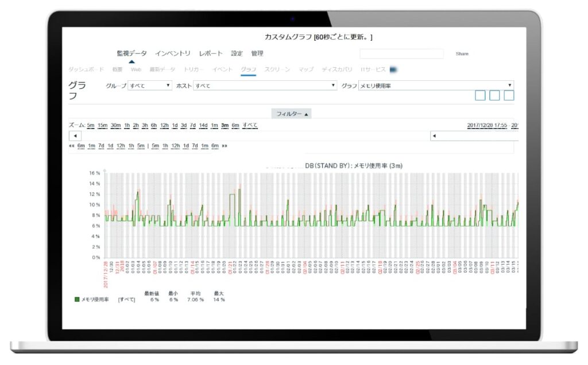The image size is (588, 365).
Task: Switch to the トリガー tab
Action: [x=194, y=69]
